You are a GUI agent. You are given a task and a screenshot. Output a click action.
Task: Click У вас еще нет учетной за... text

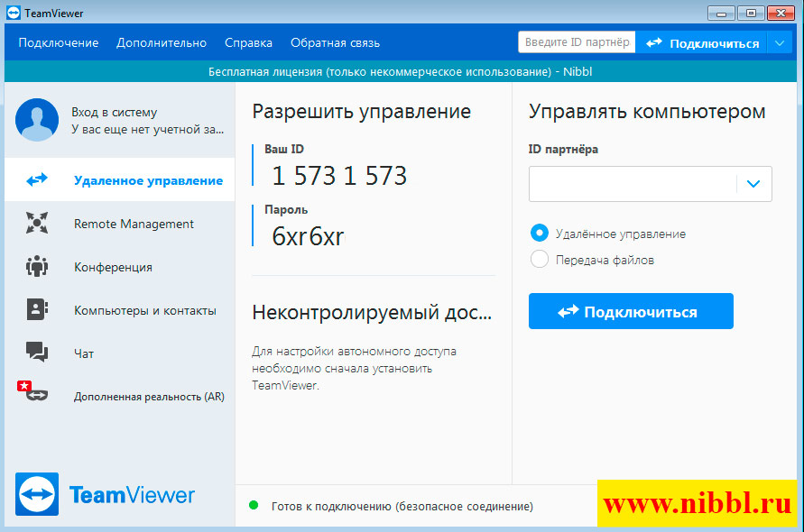point(148,129)
